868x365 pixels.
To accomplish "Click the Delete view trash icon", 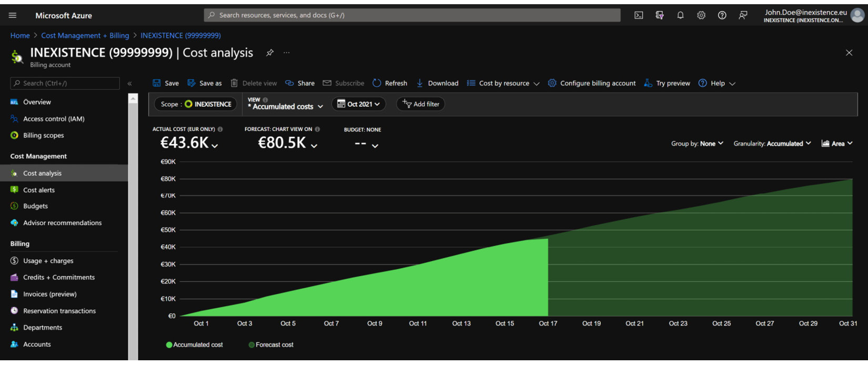I will 234,83.
